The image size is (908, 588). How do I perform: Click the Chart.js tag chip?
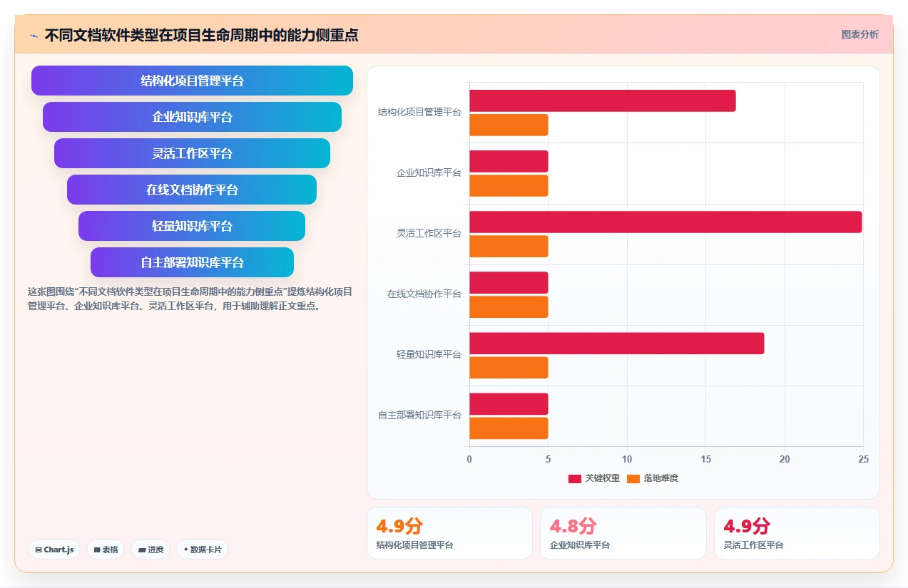click(54, 550)
